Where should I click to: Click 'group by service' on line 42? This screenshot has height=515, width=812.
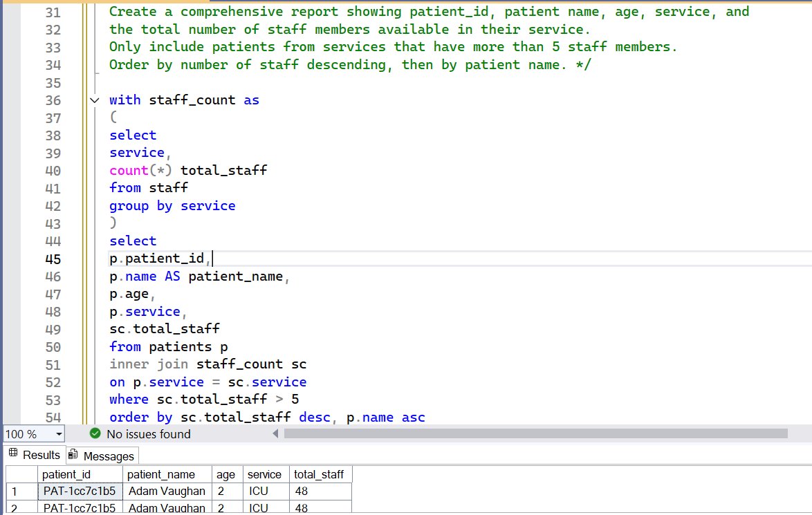172,206
